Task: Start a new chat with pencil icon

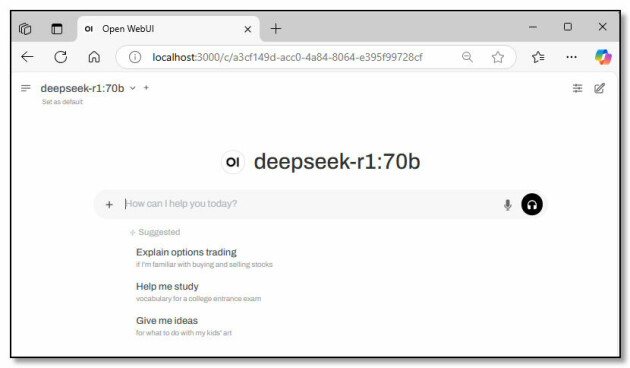Action: click(599, 88)
